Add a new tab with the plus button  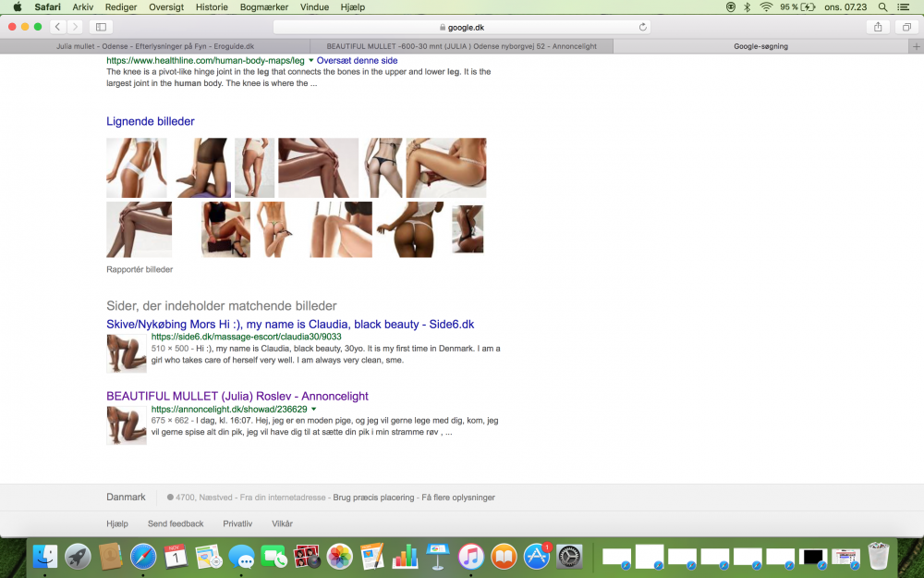pyautogui.click(x=916, y=46)
